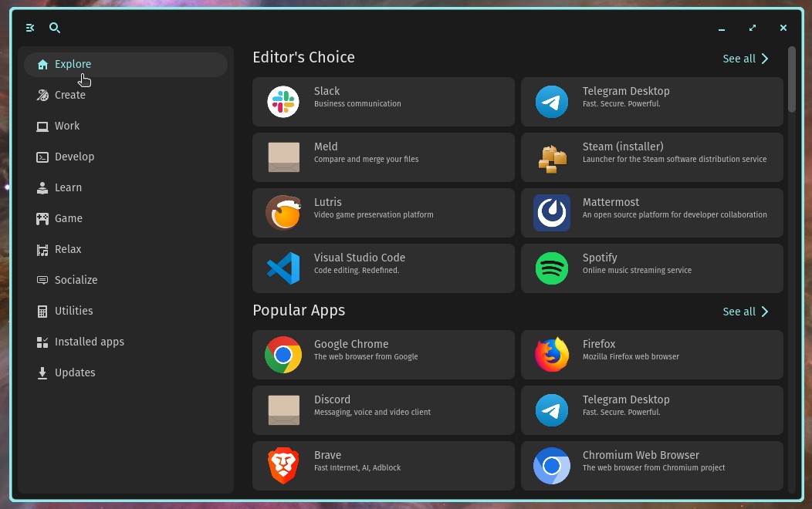Click the Google Chrome icon

pyautogui.click(x=283, y=355)
